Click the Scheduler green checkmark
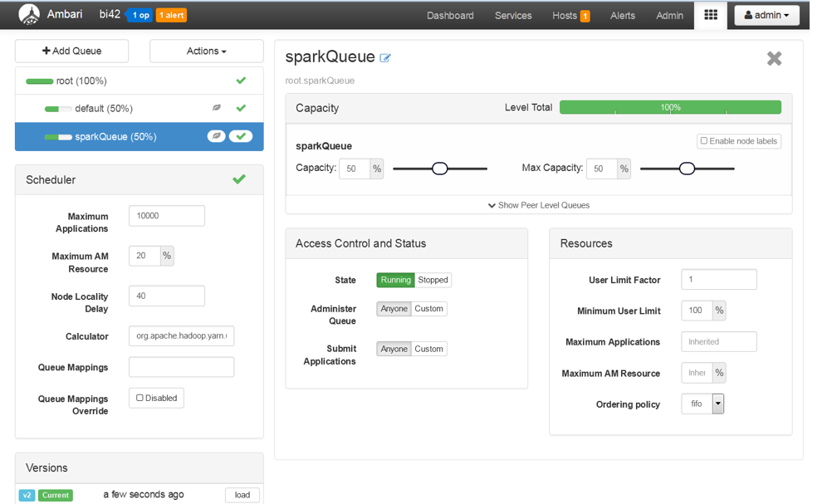 click(x=239, y=179)
